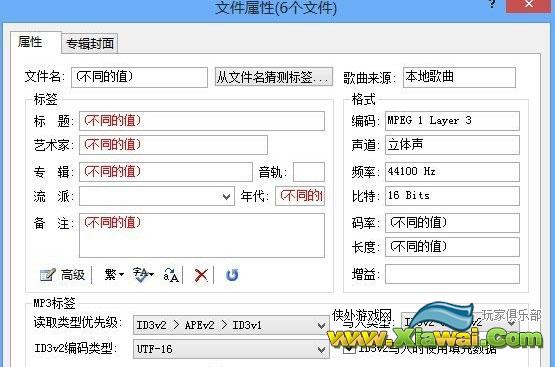Click the 标题 input field

click(x=202, y=121)
